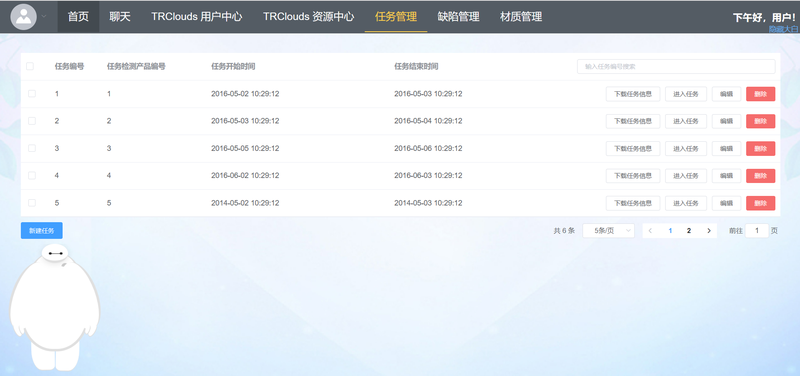Go to the 缺陷管理 tab
The height and width of the screenshot is (376, 800).
click(x=458, y=17)
